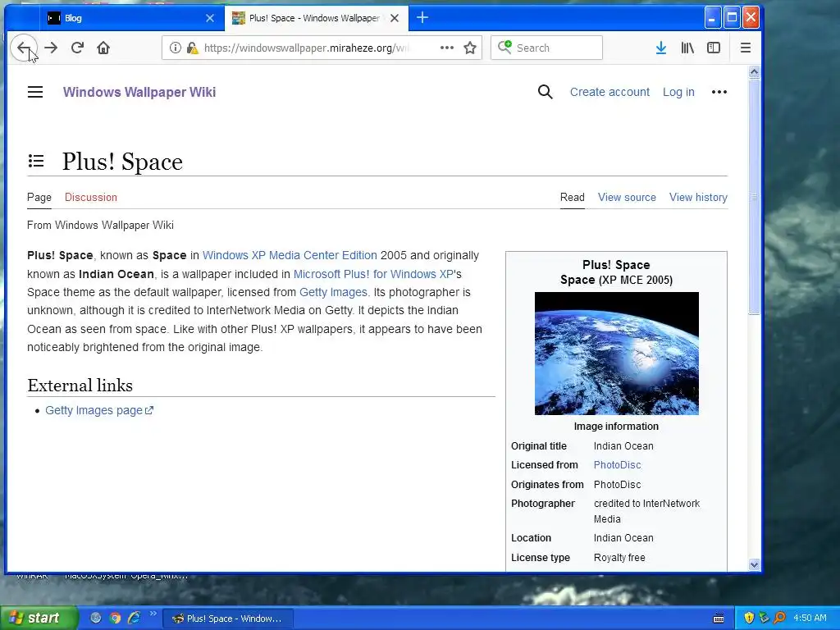Toggle the sidebar view icon
This screenshot has height=630, width=840.
pyautogui.click(x=714, y=48)
